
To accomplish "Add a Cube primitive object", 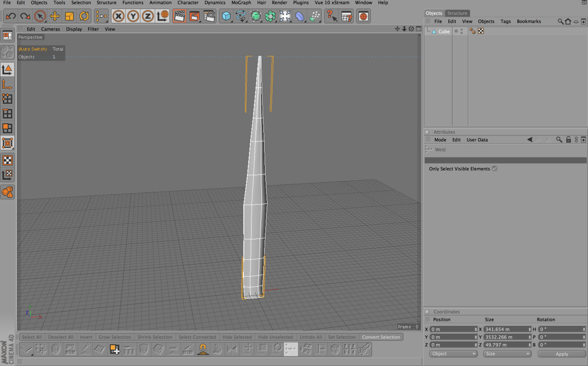I will pos(226,16).
